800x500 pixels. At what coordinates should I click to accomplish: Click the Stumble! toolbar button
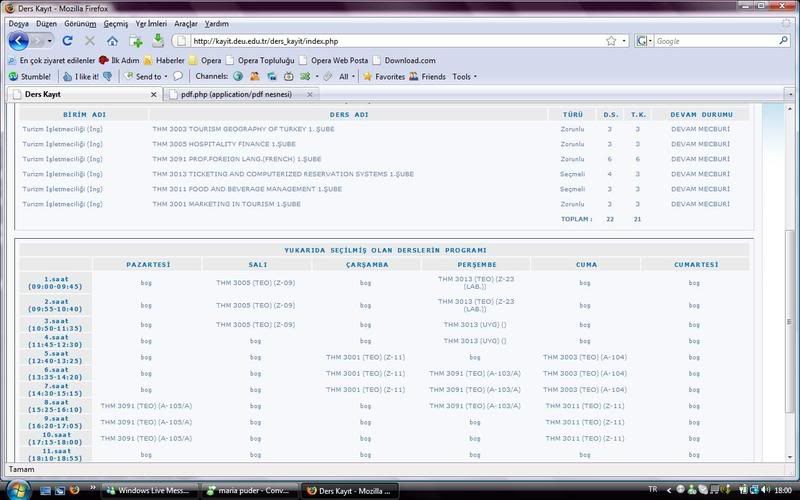(29, 76)
